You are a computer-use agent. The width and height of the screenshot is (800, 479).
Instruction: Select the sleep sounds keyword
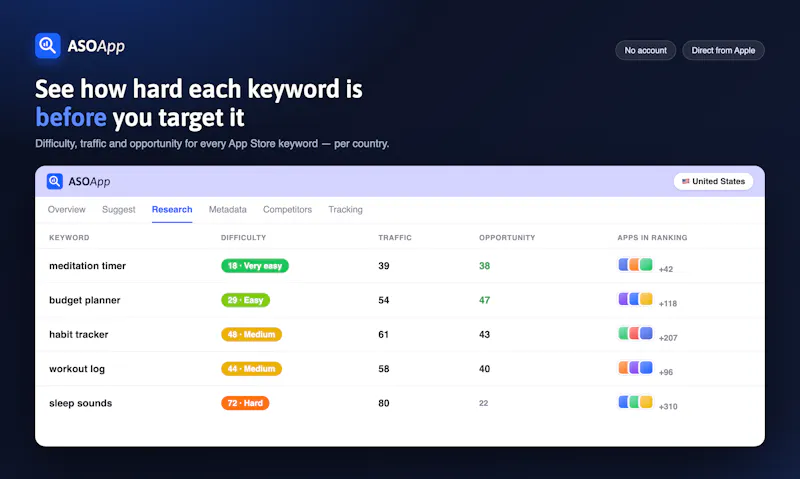coord(81,403)
